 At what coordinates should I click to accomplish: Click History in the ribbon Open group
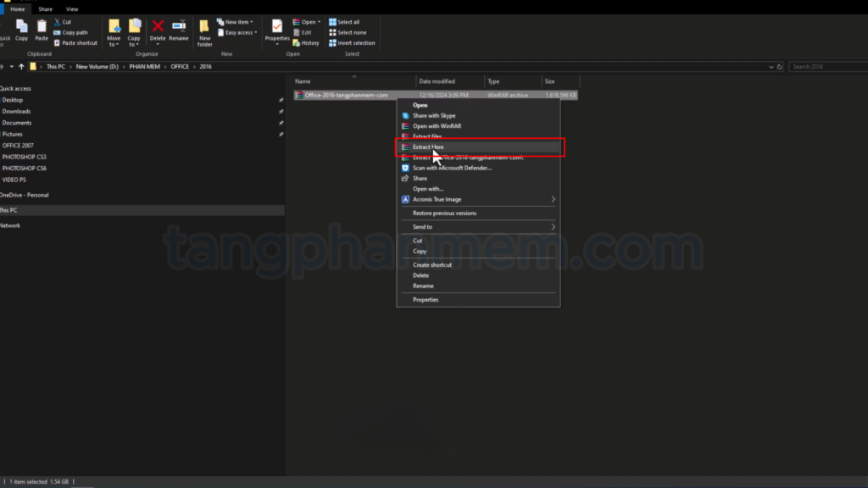coord(306,43)
